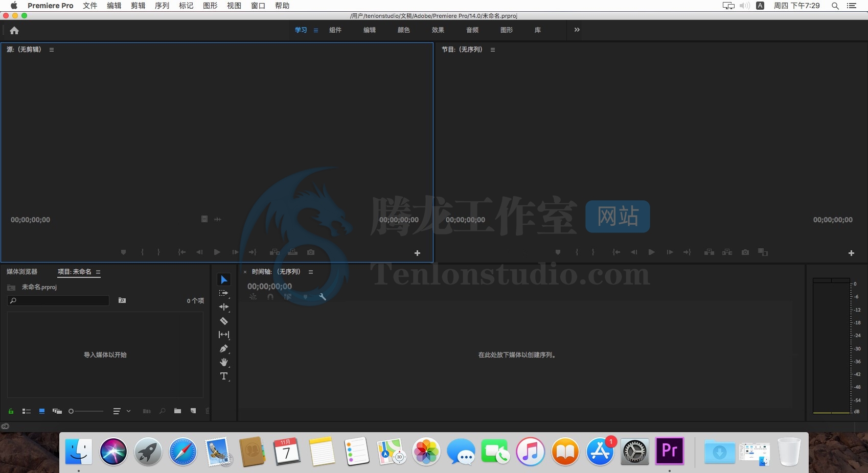This screenshot has width=868, height=473.
Task: Click Mark In in Program monitor
Action: click(x=577, y=252)
